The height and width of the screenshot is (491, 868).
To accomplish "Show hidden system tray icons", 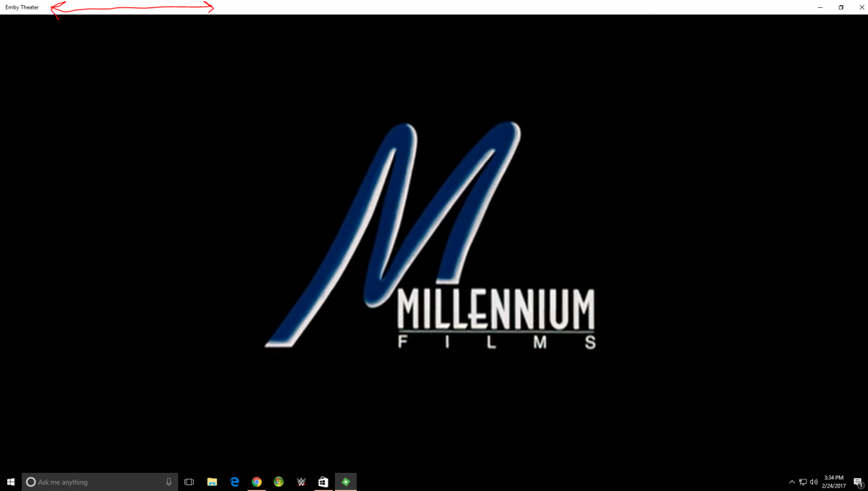I will pyautogui.click(x=792, y=482).
